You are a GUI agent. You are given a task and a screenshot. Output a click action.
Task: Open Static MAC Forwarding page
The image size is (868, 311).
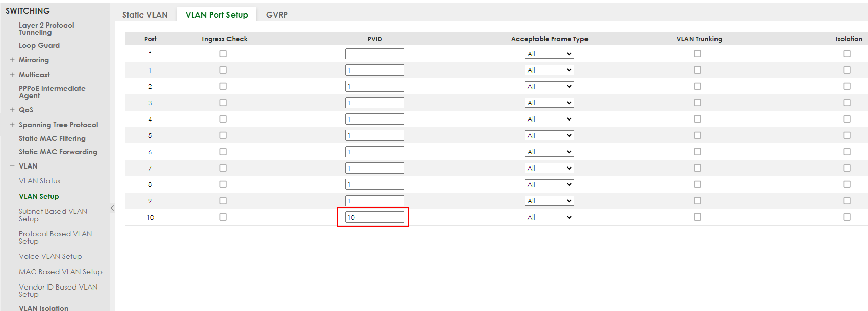point(58,152)
